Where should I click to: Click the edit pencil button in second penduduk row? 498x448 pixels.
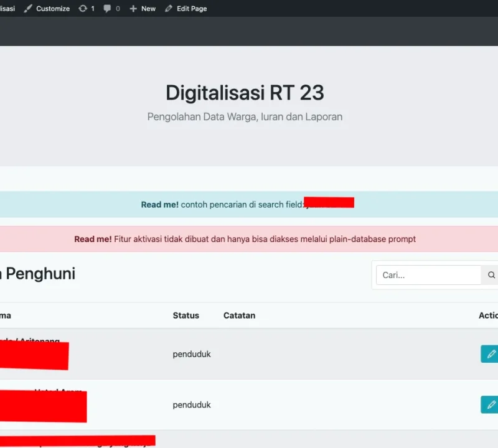[x=490, y=404]
